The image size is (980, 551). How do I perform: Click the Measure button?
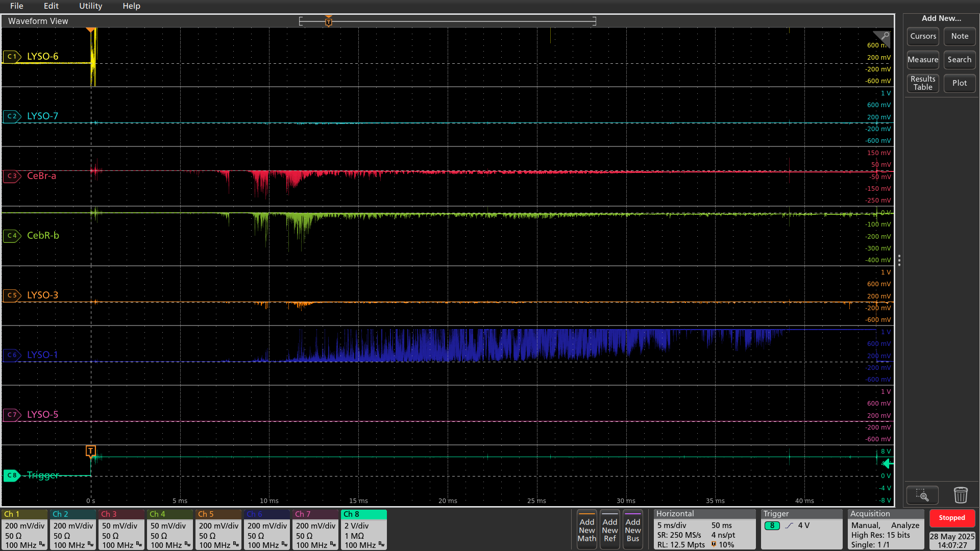(x=922, y=60)
